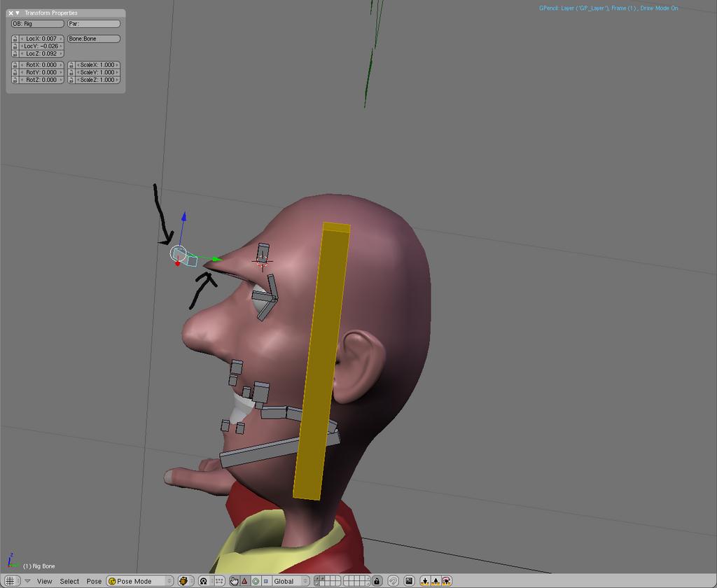Click the blue Z-axis manipulator arrow
Viewport: 717px width, 588px height.
(x=183, y=216)
